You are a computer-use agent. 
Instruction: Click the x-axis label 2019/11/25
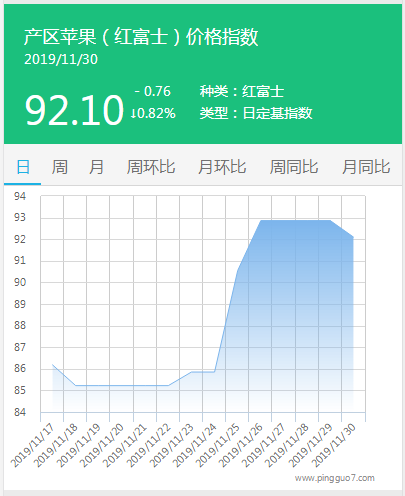tap(217, 446)
